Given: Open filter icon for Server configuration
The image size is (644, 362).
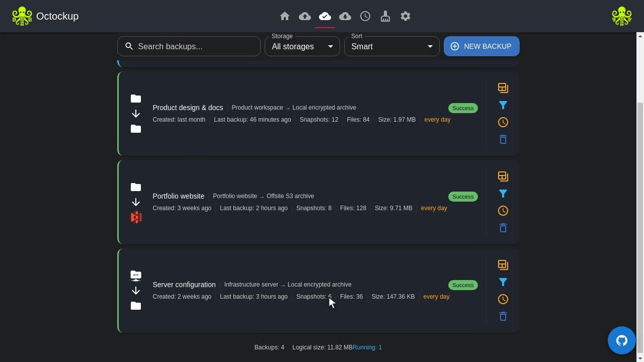Looking at the screenshot, I should coord(503,282).
